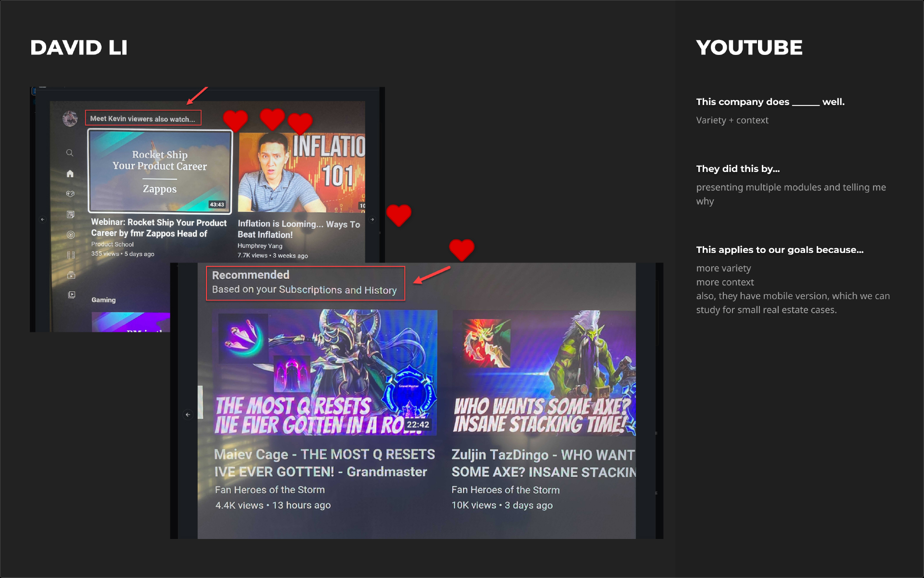
Task: Click 'also, they have mobile version' text
Action: (793, 303)
